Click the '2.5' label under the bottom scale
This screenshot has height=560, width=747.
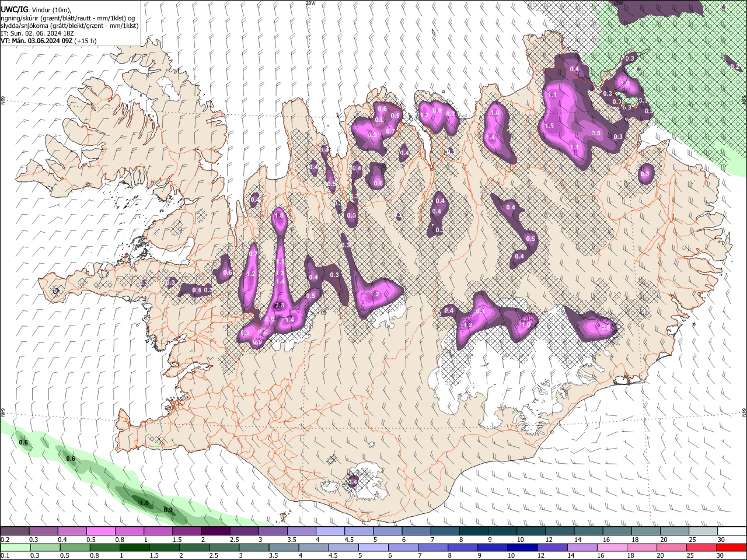tap(214, 555)
